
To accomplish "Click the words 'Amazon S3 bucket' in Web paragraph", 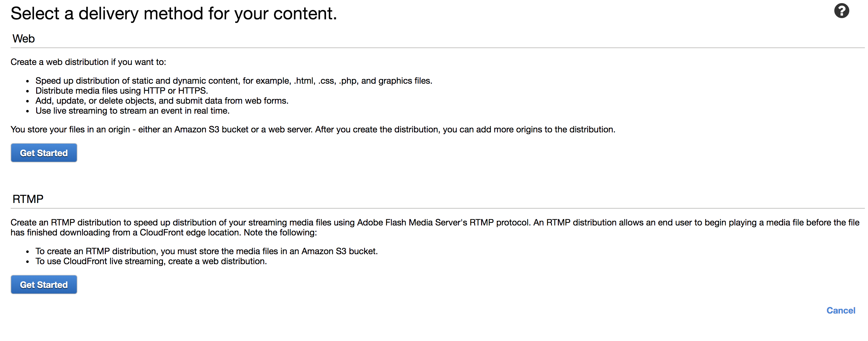I will click(211, 130).
